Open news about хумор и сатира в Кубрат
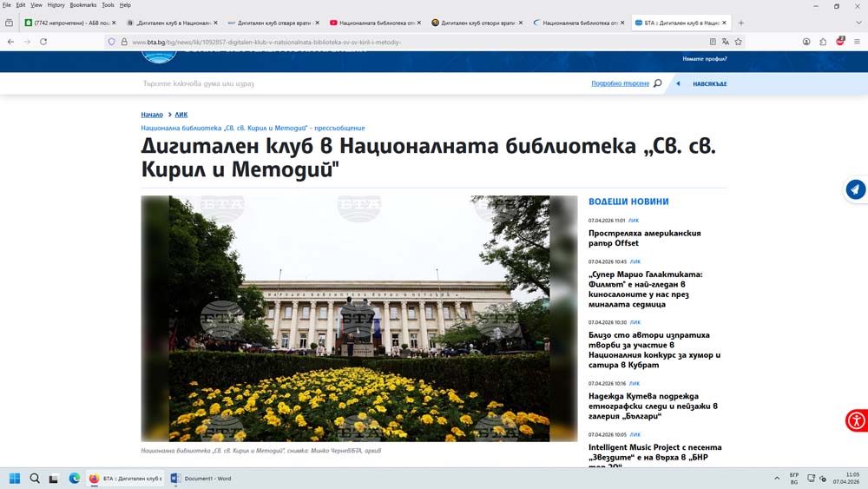This screenshot has height=489, width=868. point(654,350)
